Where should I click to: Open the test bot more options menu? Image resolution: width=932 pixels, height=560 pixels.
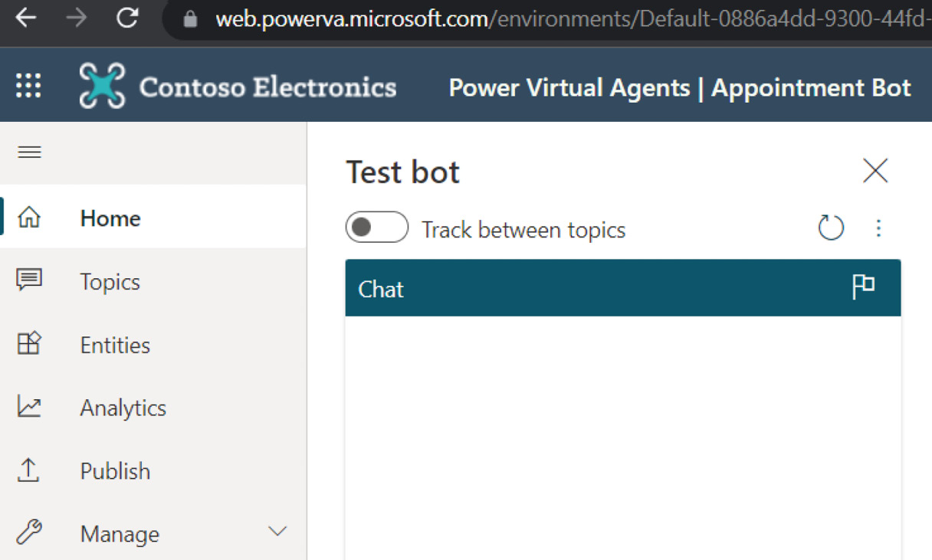(878, 228)
